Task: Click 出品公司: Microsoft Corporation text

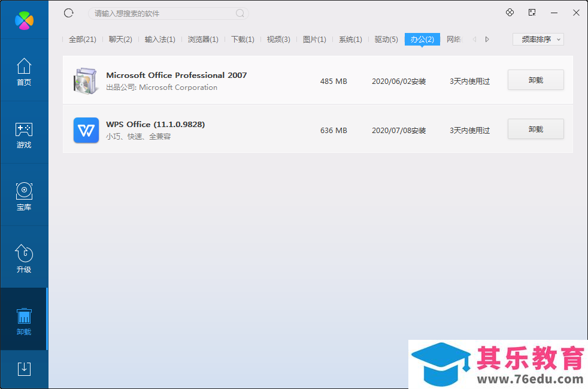Action: coord(162,88)
